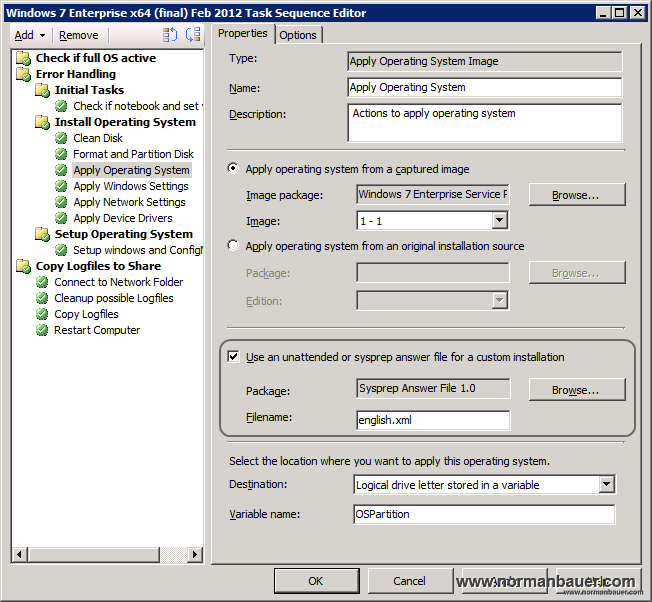Switch to the Properties tab
The height and width of the screenshot is (602, 652).
click(x=243, y=33)
